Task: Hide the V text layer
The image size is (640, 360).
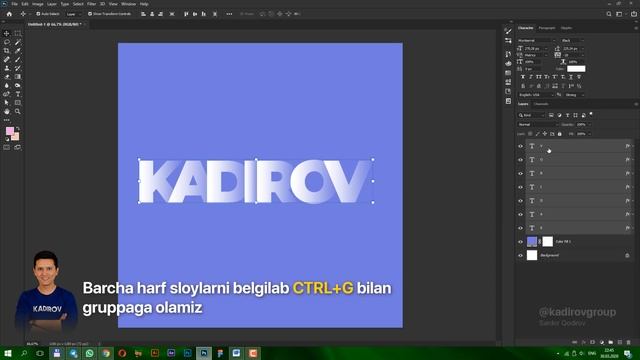Action: tap(520, 146)
